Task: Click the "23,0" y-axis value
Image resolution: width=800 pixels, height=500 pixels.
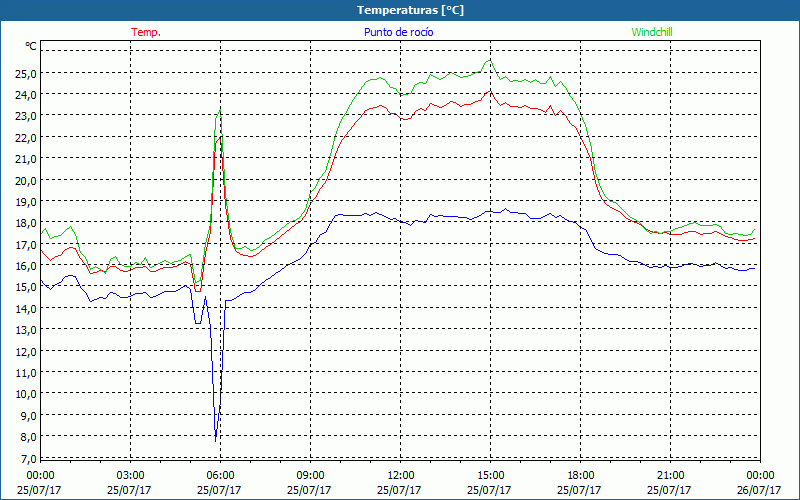Action: tap(26, 116)
